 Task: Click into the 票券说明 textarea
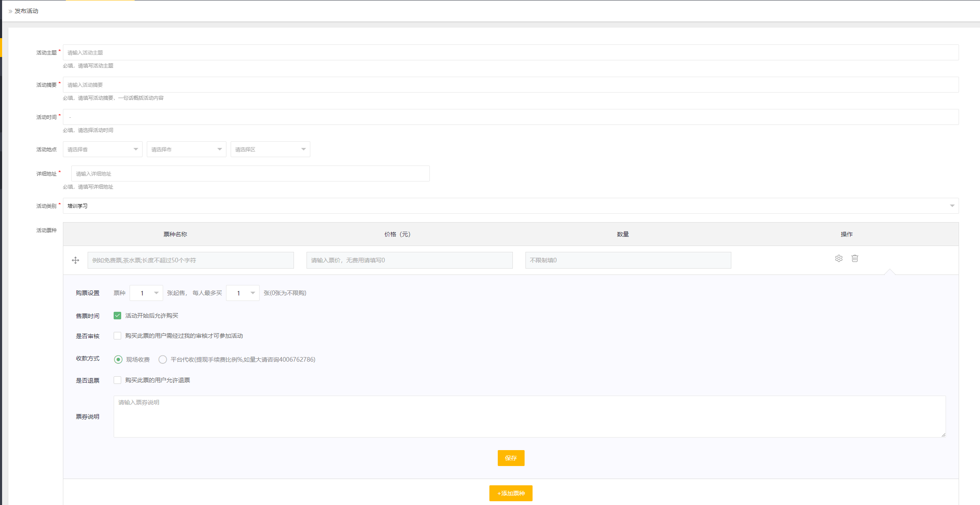pyautogui.click(x=530, y=417)
